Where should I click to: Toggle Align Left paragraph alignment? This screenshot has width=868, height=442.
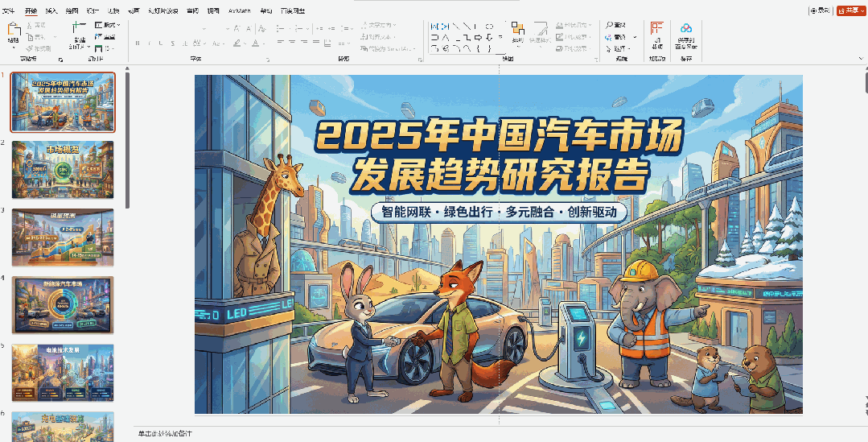[x=280, y=43]
